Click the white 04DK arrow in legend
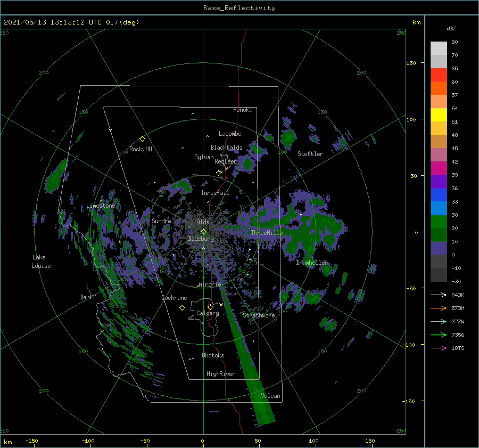The height and width of the screenshot is (448, 479). pyautogui.click(x=439, y=295)
